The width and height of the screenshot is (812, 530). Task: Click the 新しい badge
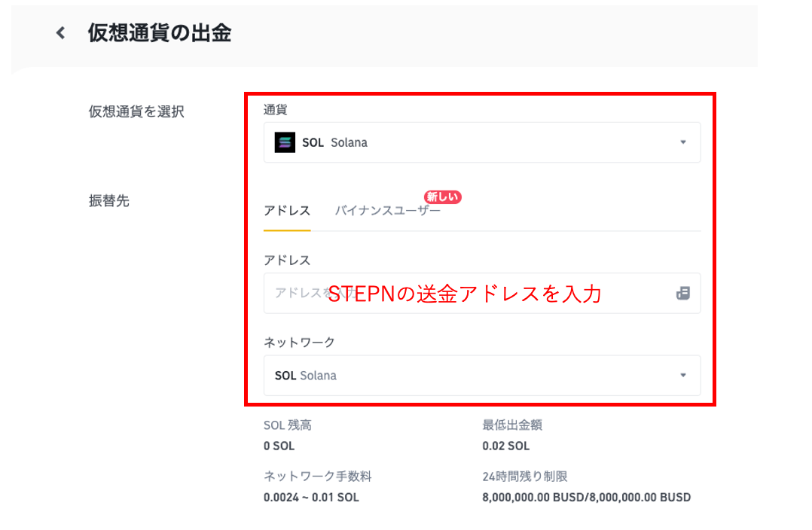tap(442, 197)
